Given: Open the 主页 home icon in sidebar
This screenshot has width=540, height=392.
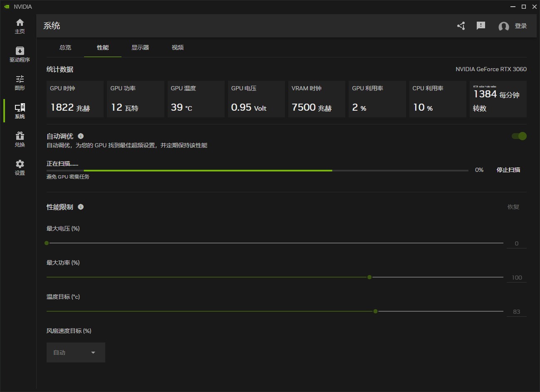Looking at the screenshot, I should tap(20, 26).
